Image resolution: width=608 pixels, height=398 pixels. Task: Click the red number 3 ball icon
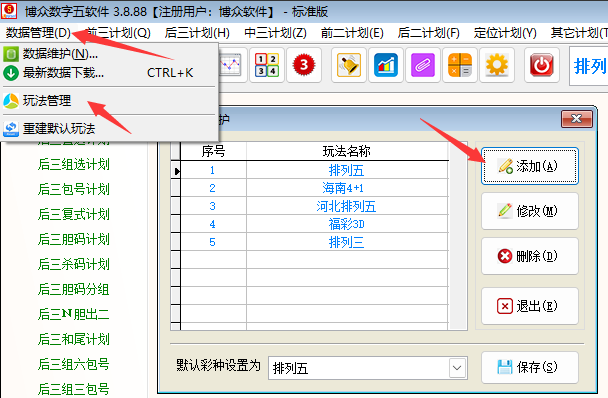pyautogui.click(x=304, y=65)
